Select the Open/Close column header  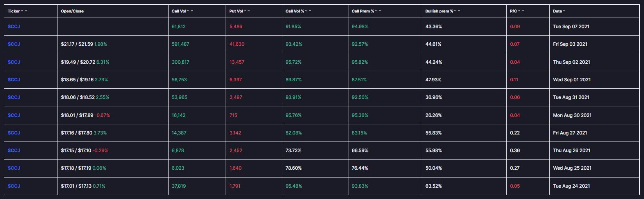click(x=72, y=11)
